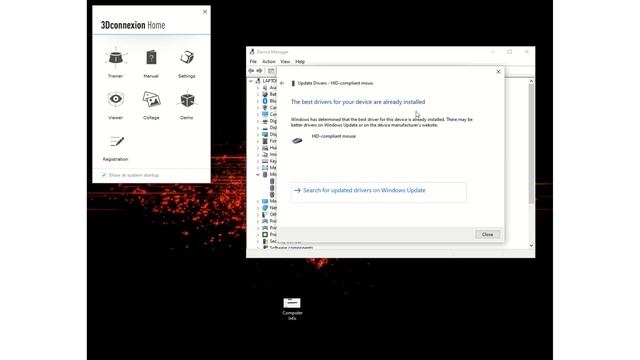640x360 pixels.
Task: Maximize the Device Manager window
Action: pos(509,52)
